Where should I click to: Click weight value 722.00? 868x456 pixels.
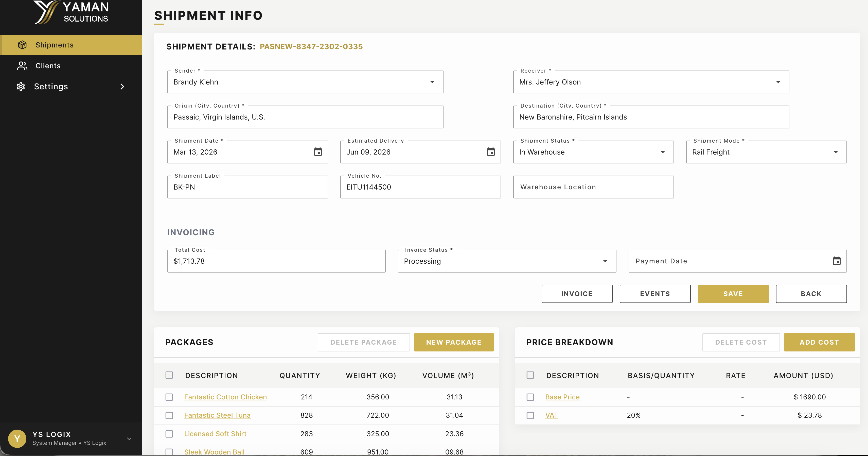pos(378,415)
